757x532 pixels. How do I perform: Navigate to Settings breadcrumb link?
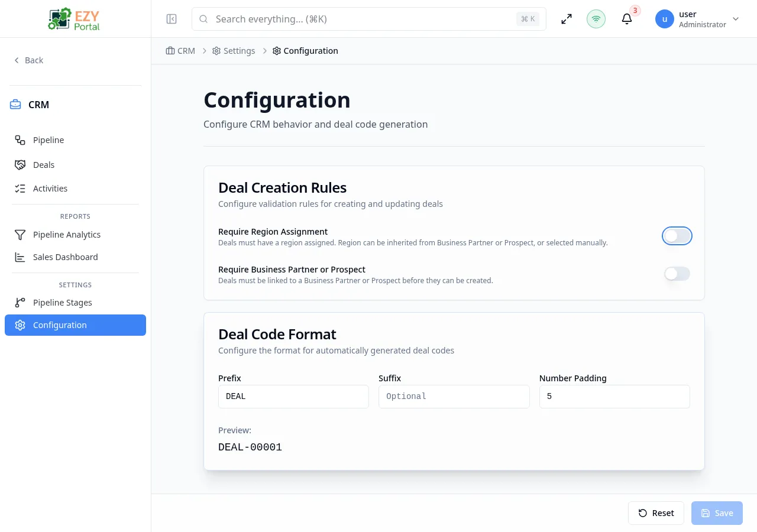234,51
